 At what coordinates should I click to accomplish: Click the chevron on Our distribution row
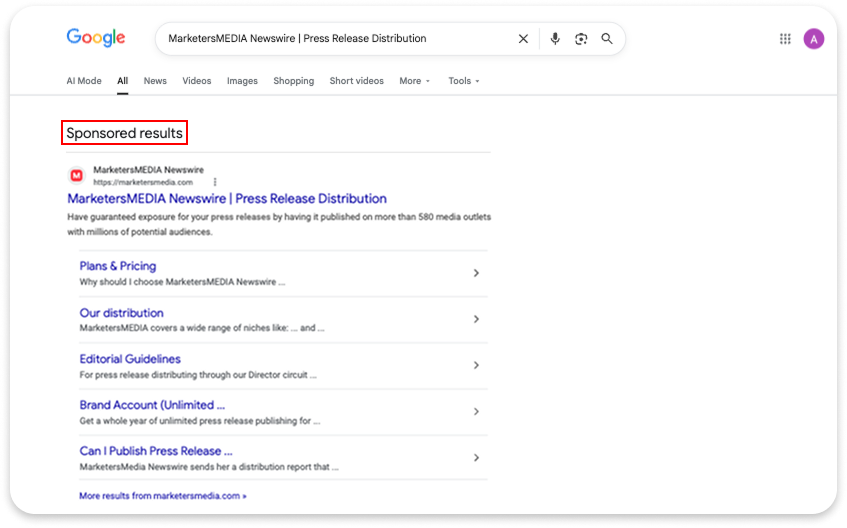point(476,319)
